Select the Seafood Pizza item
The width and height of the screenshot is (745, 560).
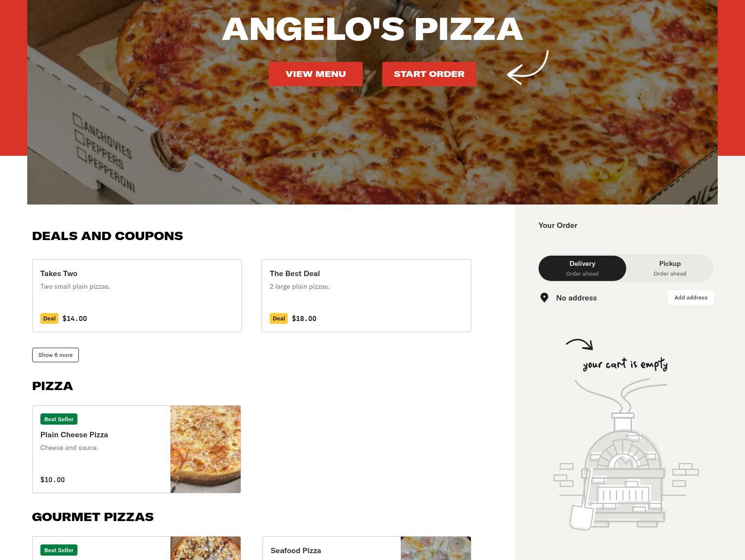(x=367, y=548)
